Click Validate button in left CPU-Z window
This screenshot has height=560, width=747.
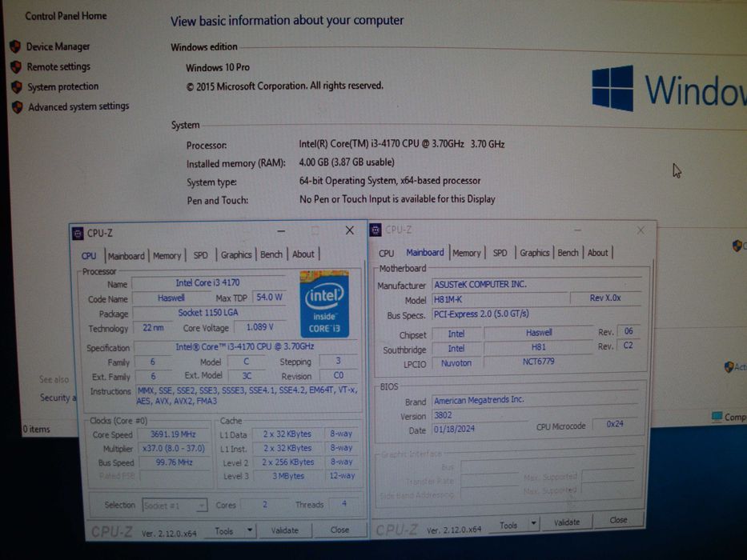284,530
